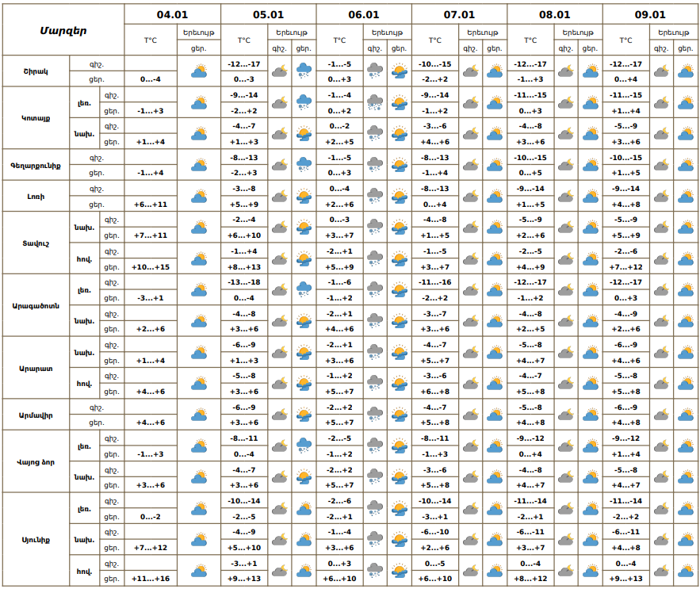
Task: Click Արմավիր partly cloudy icon for 04.01
Action: (x=198, y=415)
